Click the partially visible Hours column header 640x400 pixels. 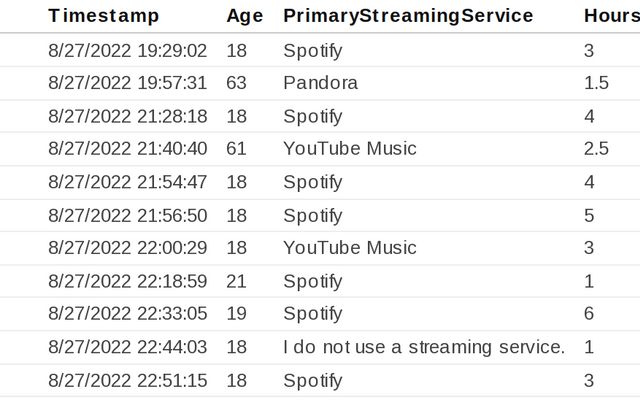coord(611,16)
